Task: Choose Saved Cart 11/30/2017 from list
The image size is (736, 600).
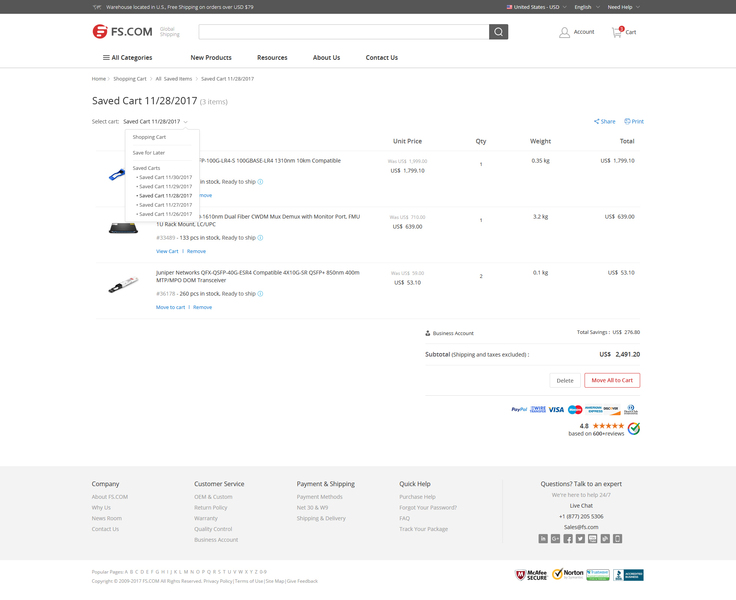Action: (x=164, y=177)
